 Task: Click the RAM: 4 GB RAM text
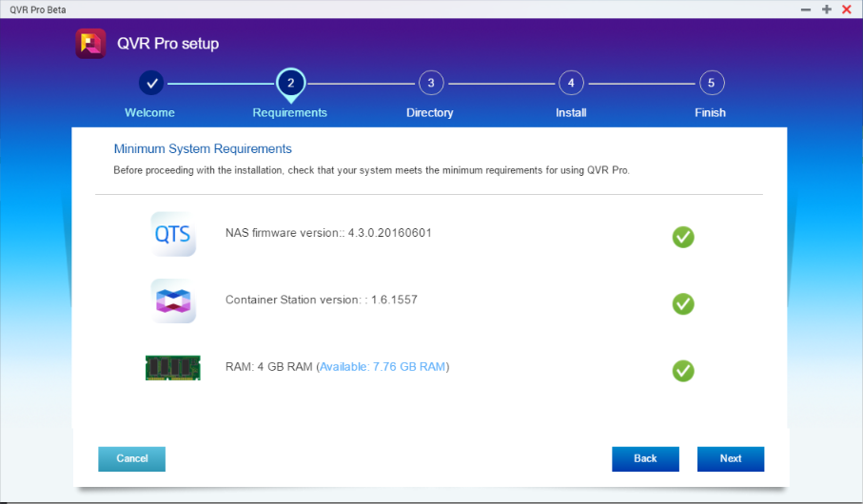(x=268, y=367)
